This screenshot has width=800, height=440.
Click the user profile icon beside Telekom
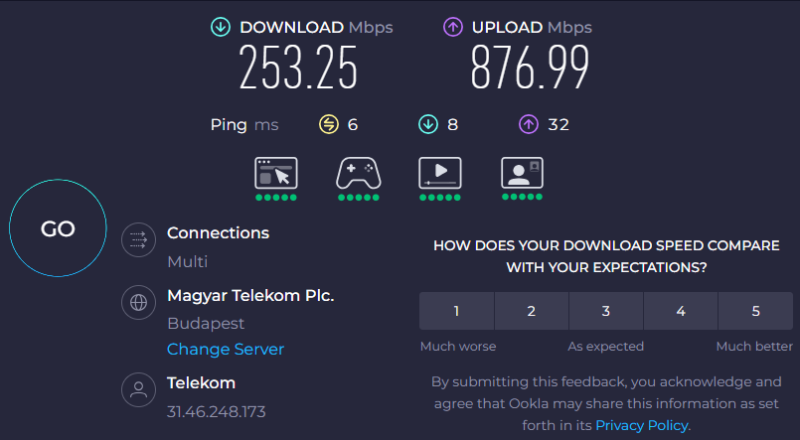[x=138, y=390]
